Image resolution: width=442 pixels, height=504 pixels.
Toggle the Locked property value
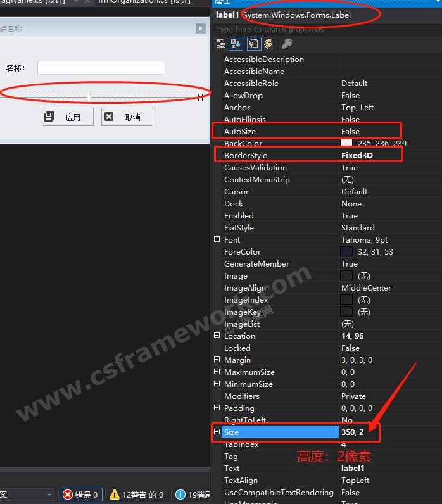tap(350, 348)
